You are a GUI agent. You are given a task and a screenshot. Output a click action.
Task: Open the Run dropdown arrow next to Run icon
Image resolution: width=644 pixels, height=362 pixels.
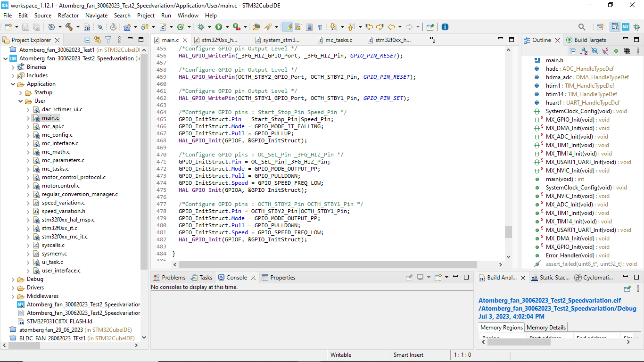pyautogui.click(x=228, y=27)
